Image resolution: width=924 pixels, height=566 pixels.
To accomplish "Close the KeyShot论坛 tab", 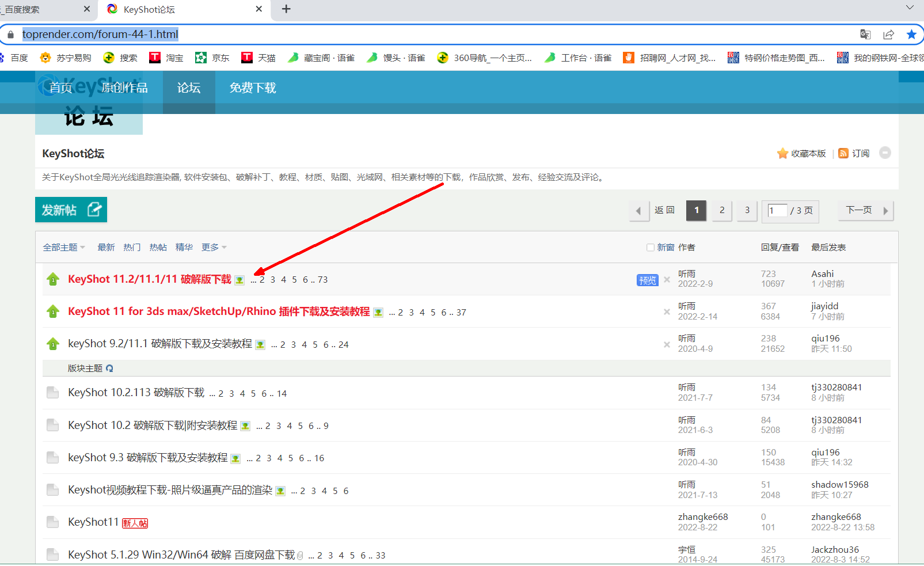I will pos(259,9).
